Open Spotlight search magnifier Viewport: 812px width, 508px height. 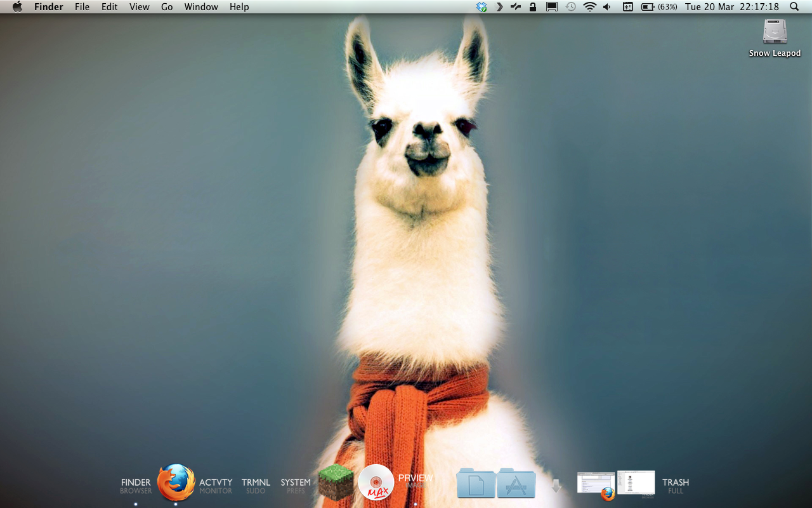point(794,7)
